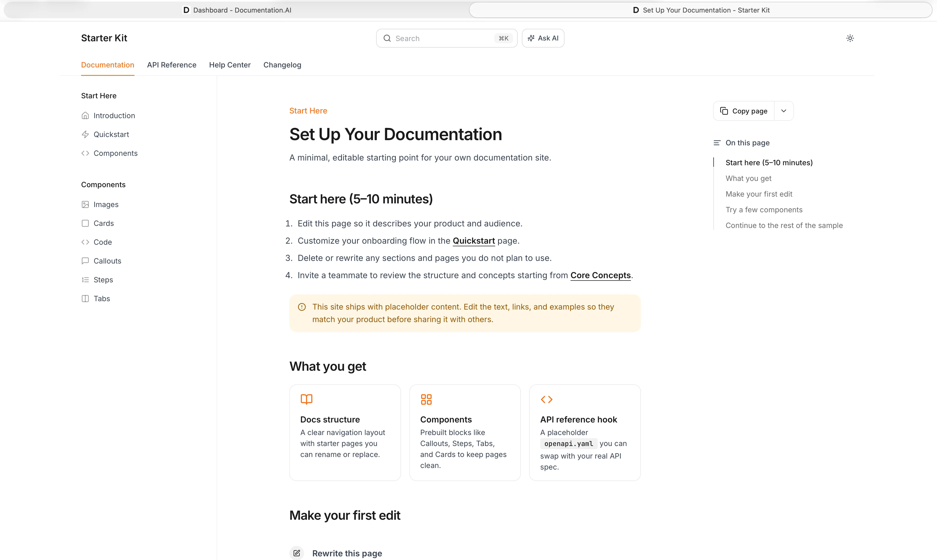Switch to the API Reference tab
The height and width of the screenshot is (560, 937).
pyautogui.click(x=172, y=65)
